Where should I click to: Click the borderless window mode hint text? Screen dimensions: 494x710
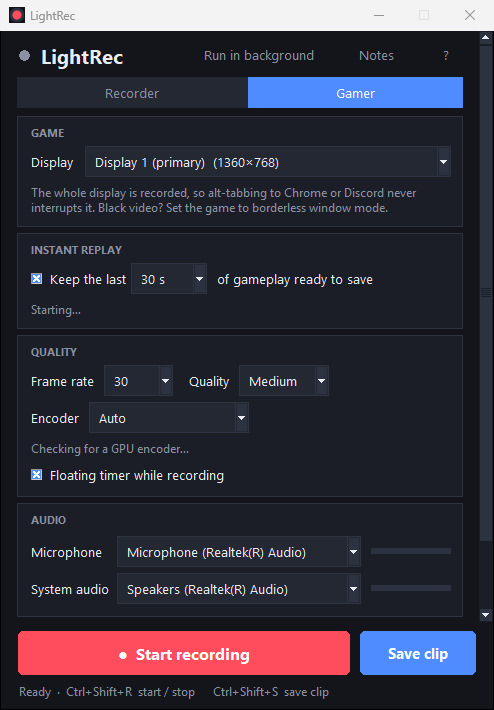[224, 201]
